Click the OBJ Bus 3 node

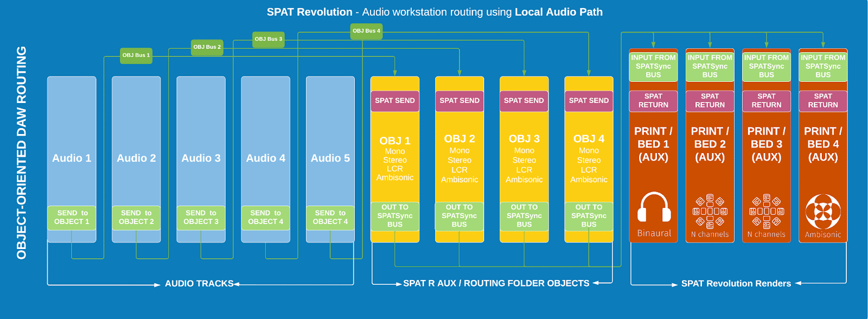coord(269,39)
